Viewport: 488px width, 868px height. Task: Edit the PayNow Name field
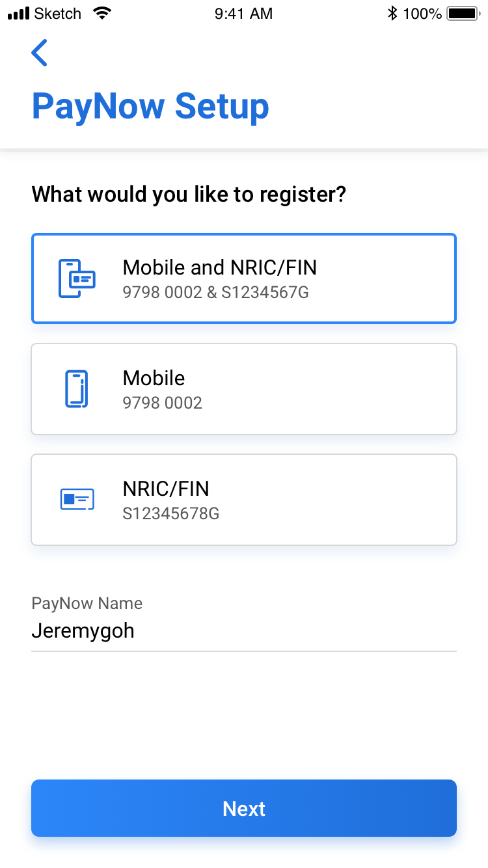[244, 631]
